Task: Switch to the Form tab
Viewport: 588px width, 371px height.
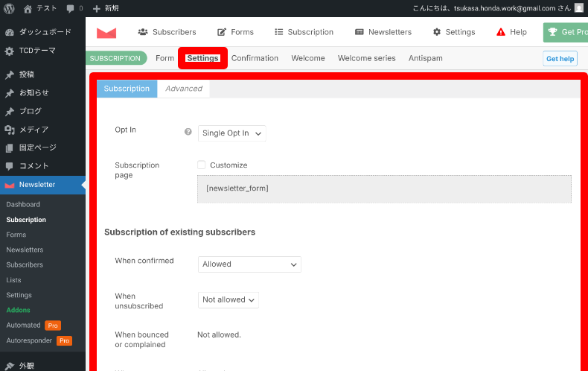Action: click(x=164, y=58)
